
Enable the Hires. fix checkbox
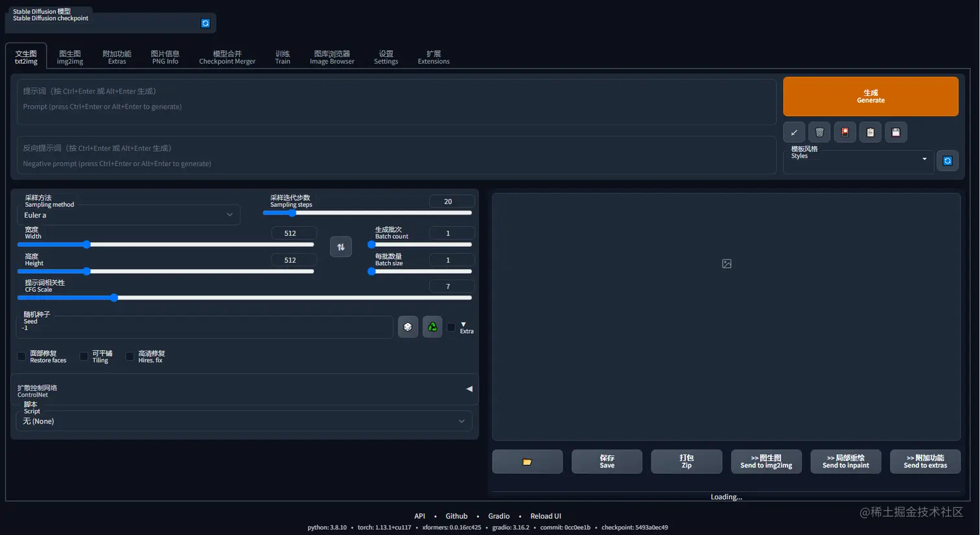point(130,357)
